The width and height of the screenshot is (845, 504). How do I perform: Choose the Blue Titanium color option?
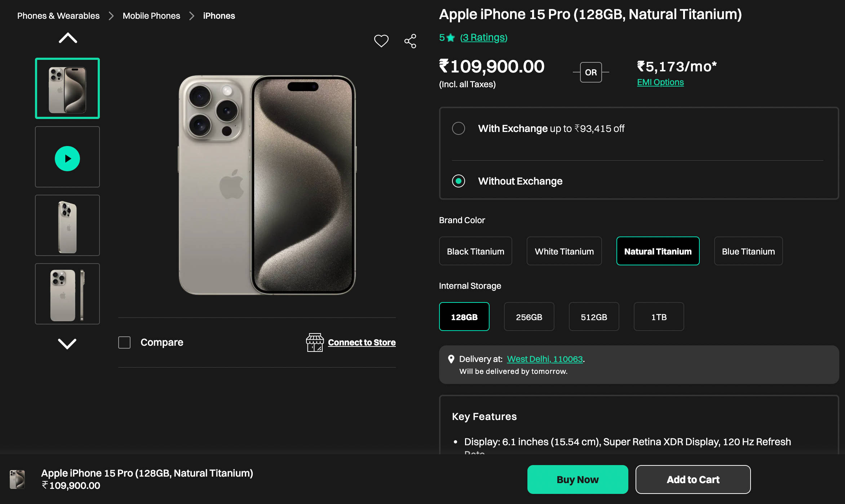coord(748,251)
